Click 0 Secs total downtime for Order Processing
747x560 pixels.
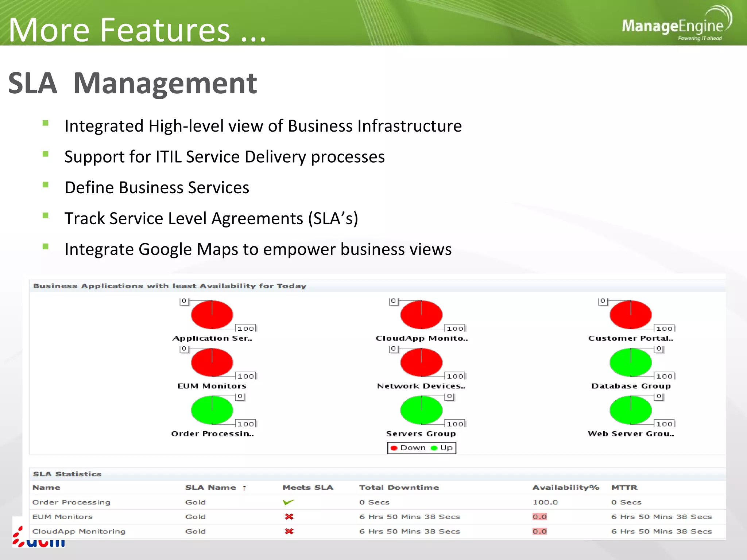(x=374, y=502)
